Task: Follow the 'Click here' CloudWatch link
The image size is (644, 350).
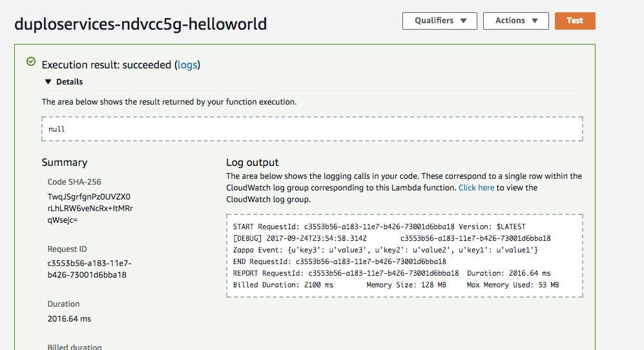Action: [x=476, y=188]
